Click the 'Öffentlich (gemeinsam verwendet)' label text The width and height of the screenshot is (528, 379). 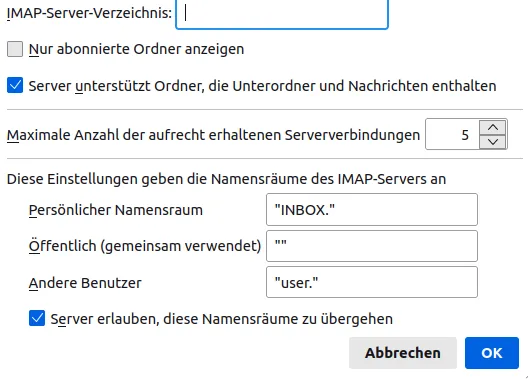[145, 246]
